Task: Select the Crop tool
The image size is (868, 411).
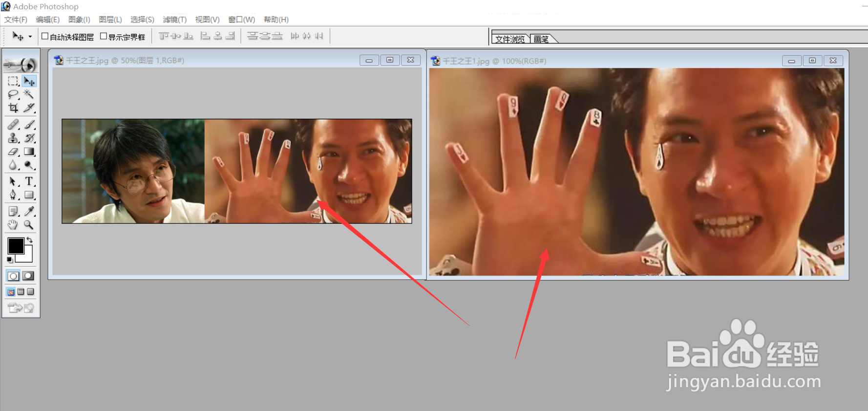Action: 13,108
